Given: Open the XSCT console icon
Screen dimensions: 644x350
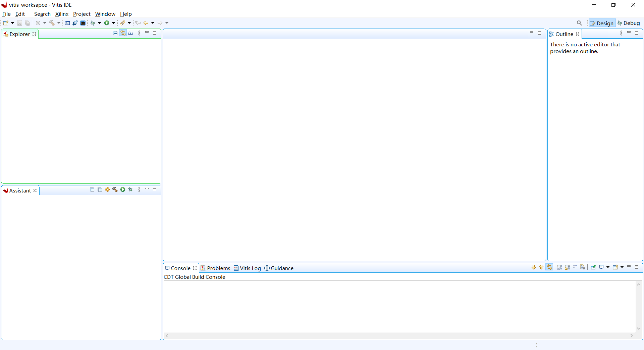Looking at the screenshot, I should (67, 23).
